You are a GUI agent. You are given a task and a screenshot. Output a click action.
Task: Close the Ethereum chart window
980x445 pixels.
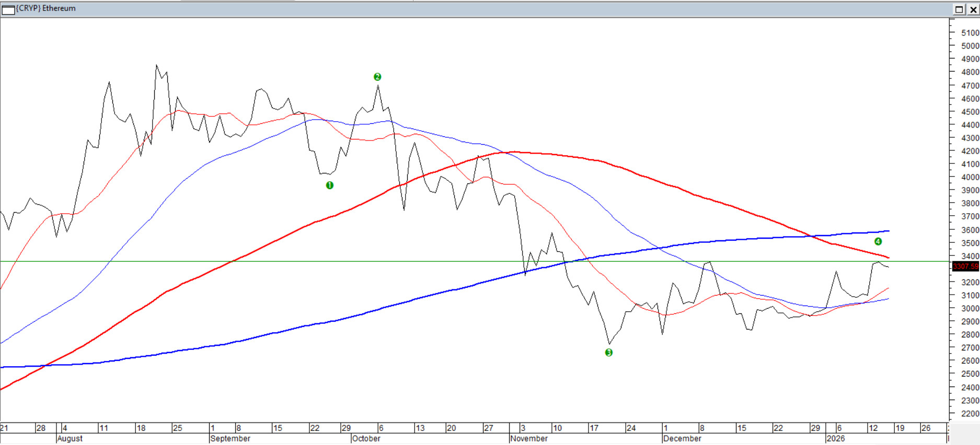point(973,9)
